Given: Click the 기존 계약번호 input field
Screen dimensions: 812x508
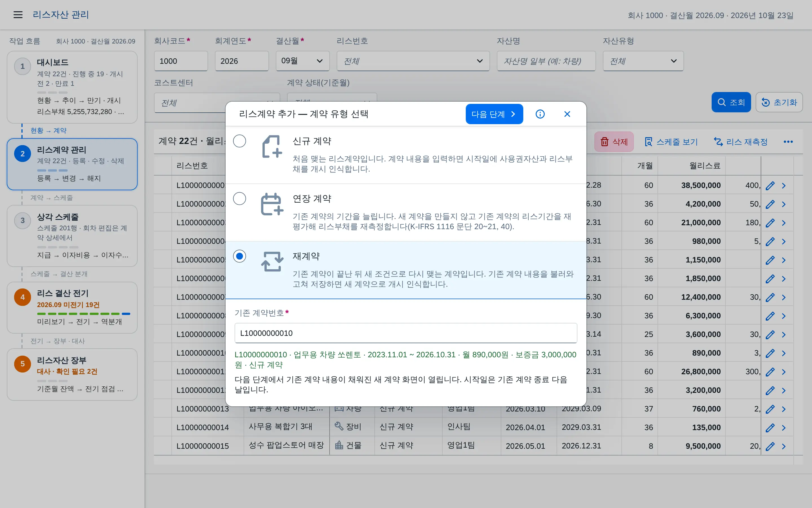Looking at the screenshot, I should pos(406,333).
